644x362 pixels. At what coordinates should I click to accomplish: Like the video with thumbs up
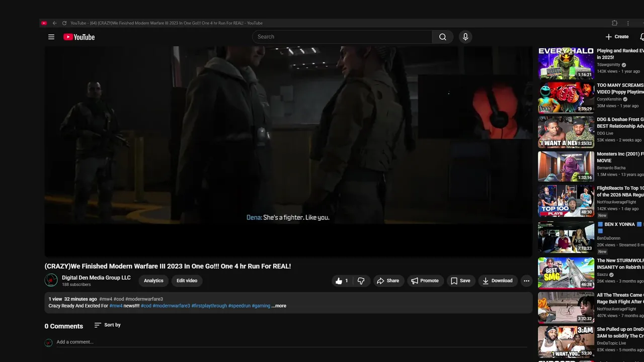click(x=342, y=281)
